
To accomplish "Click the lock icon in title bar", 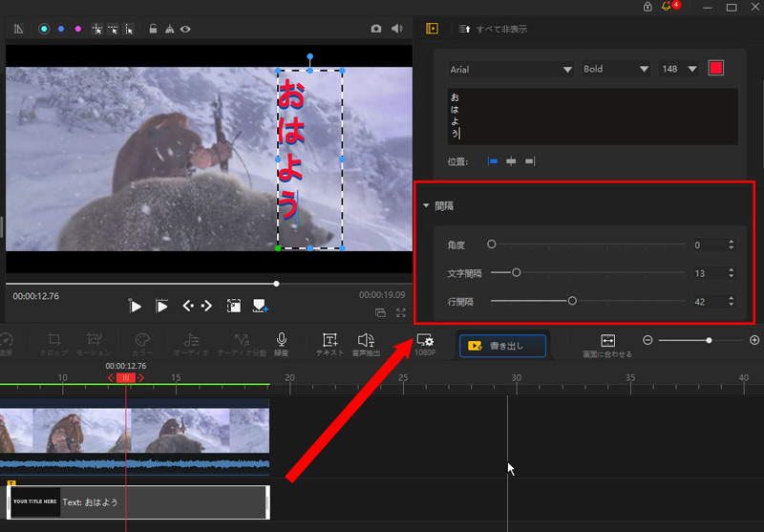I will [647, 7].
